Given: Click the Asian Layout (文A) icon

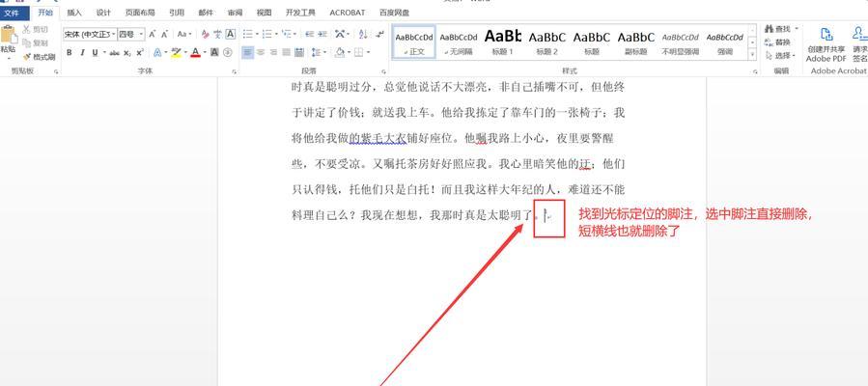Looking at the screenshot, I should click(340, 35).
